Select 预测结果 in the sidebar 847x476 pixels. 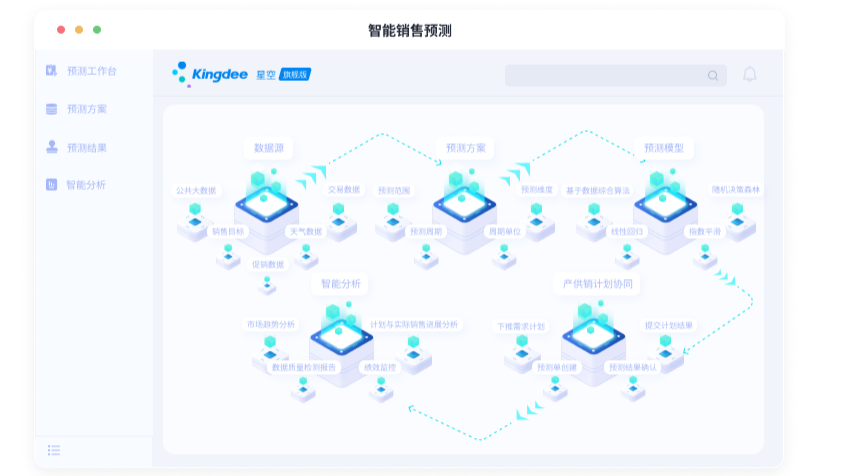pyautogui.click(x=86, y=148)
